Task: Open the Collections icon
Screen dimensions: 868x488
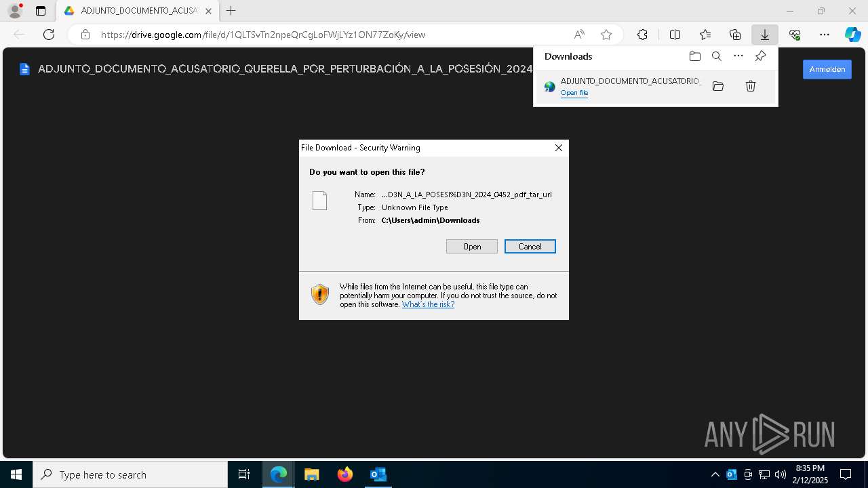Action: 735,35
